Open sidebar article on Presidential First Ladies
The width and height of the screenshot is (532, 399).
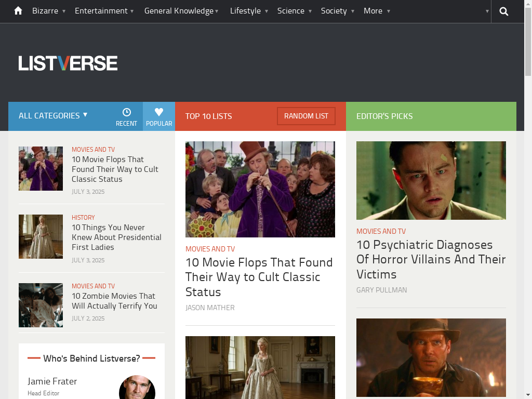tap(116, 237)
